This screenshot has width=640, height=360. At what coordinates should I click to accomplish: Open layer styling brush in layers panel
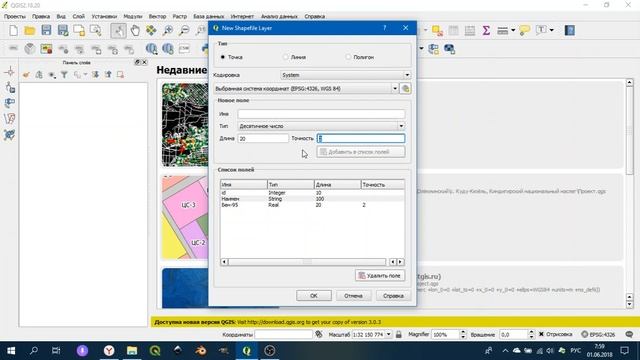point(26,75)
